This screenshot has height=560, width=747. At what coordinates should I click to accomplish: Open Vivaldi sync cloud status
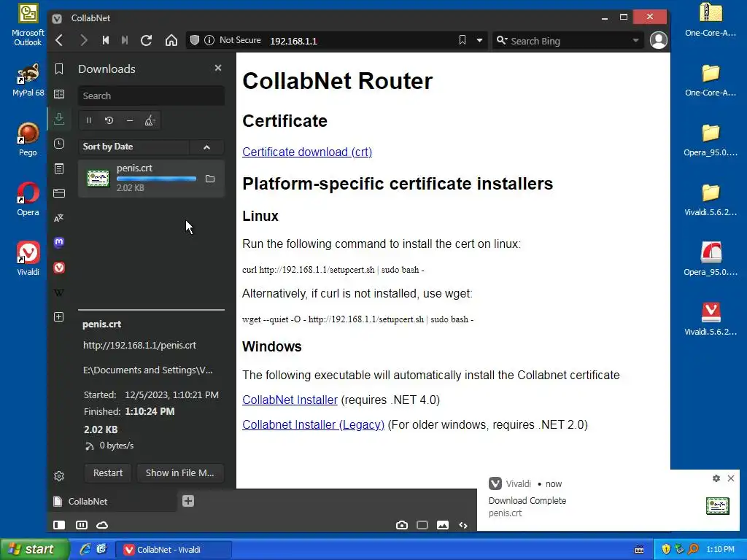(x=102, y=525)
